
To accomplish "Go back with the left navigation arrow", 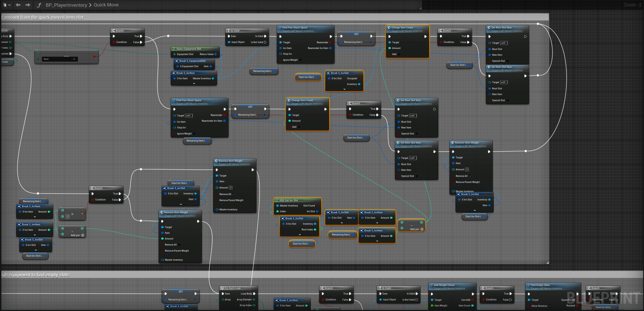I will (18, 5).
